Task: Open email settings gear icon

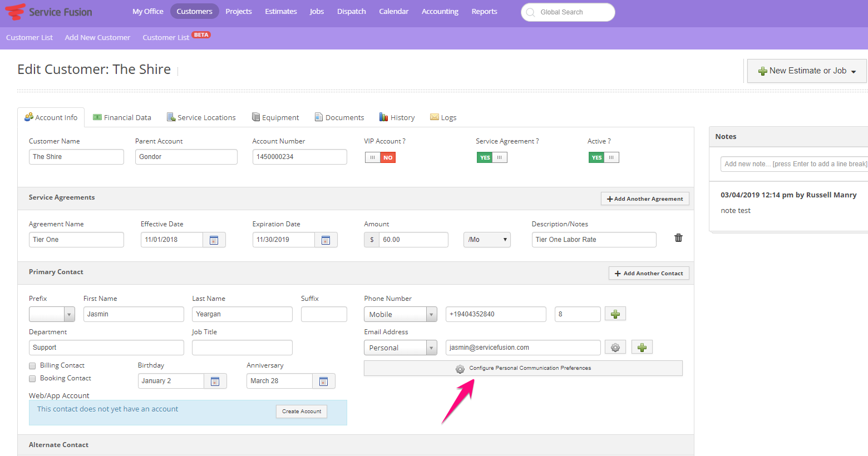Action: pos(615,348)
